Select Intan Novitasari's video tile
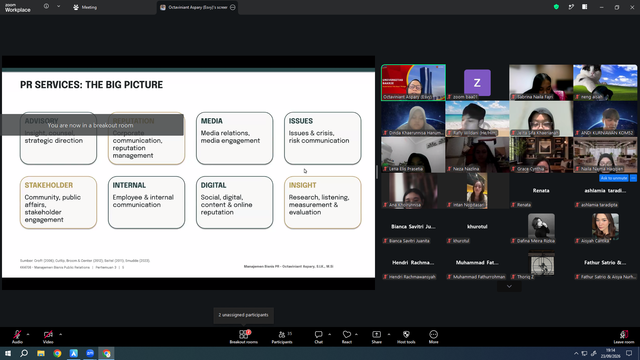640x360 pixels. 477,191
